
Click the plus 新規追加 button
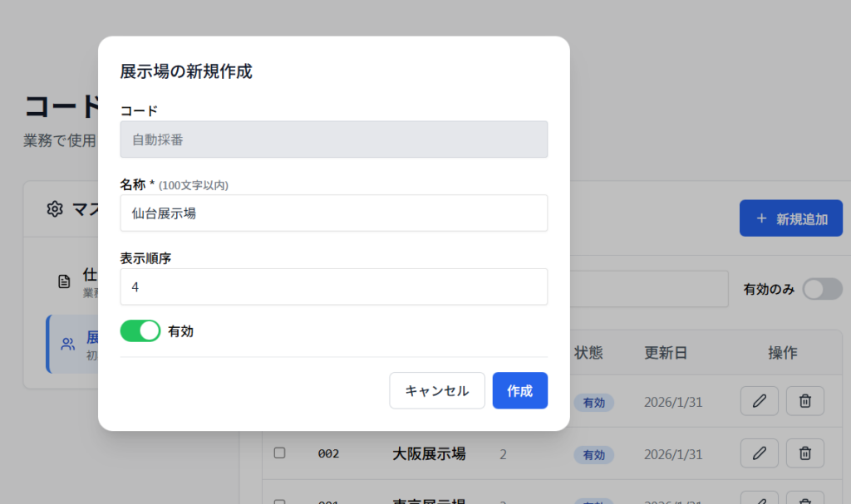790,218
